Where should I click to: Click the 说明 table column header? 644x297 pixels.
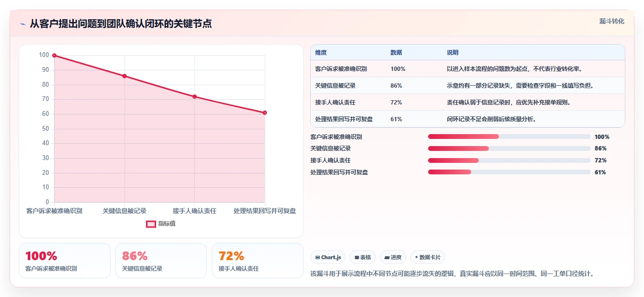pyautogui.click(x=452, y=53)
